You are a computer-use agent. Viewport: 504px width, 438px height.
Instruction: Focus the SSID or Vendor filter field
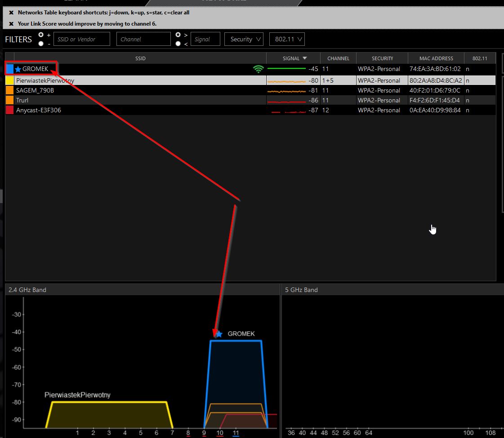point(81,39)
